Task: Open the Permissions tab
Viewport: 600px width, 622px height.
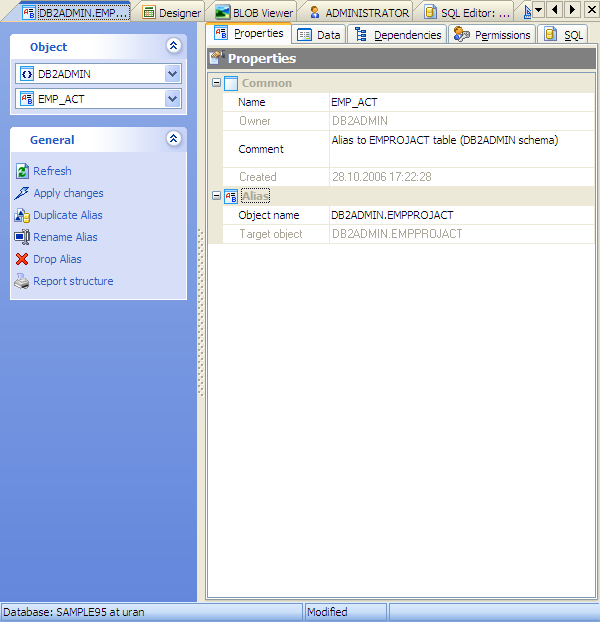Action: pos(492,35)
